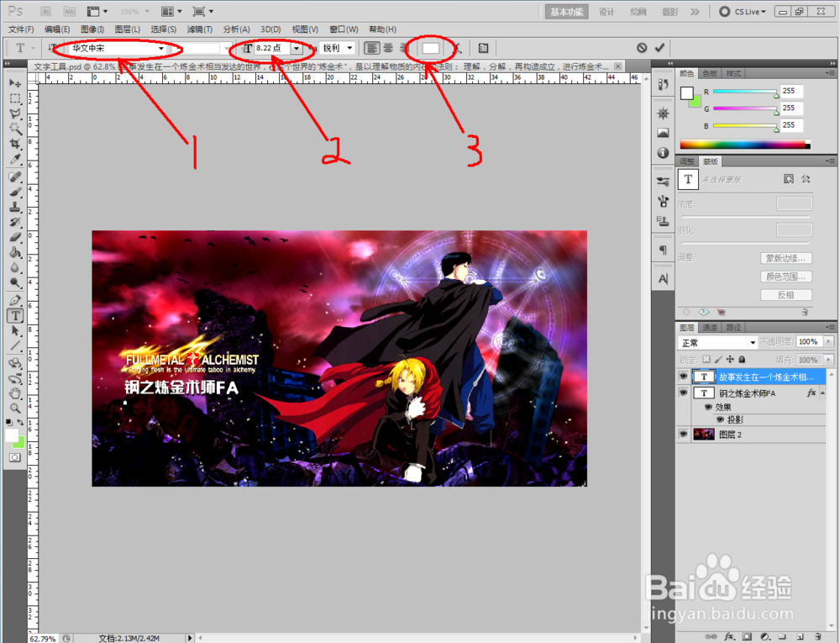Open the font size dropdown
The height and width of the screenshot is (643, 840).
point(297,48)
